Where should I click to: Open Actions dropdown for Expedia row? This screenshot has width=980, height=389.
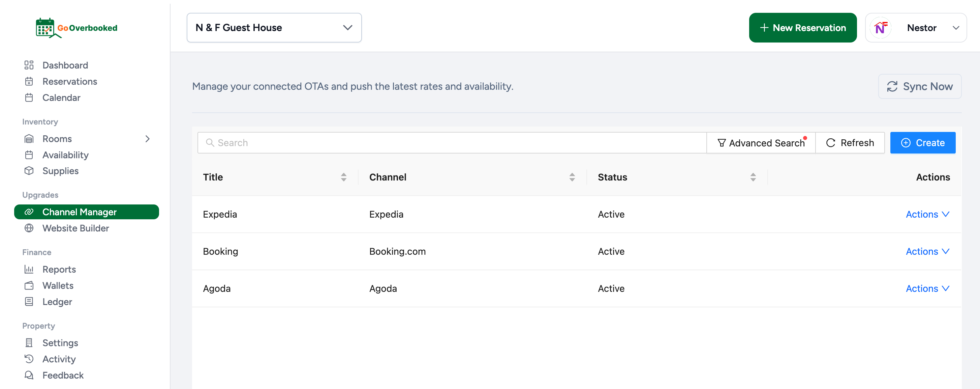927,215
